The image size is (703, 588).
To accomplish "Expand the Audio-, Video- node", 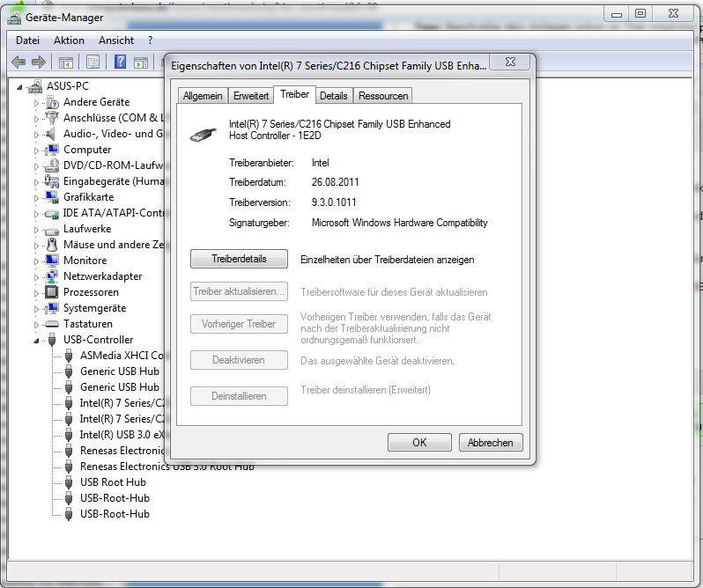I will click(36, 135).
